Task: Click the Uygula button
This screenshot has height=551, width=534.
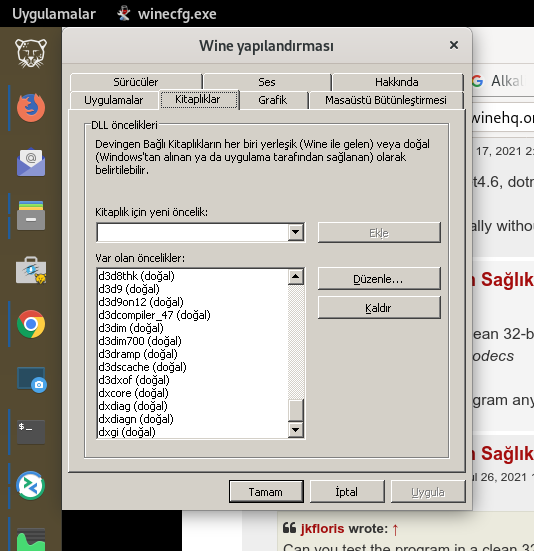Action: (428, 492)
